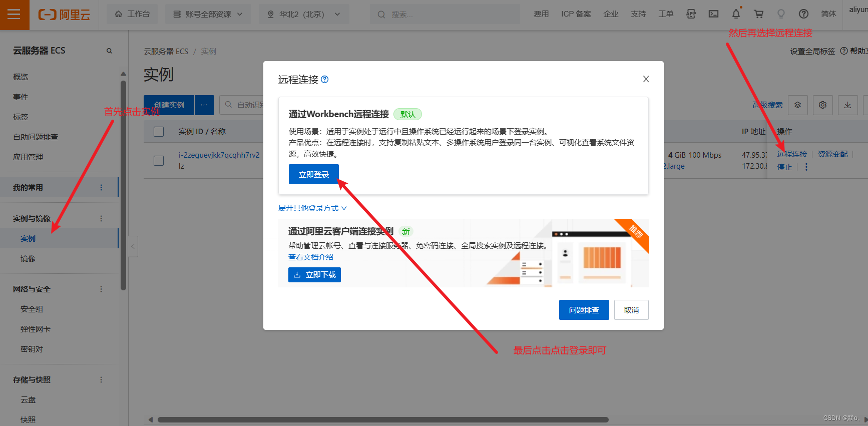Open the 查看文档介绍 link
The width and height of the screenshot is (868, 426).
(x=311, y=257)
